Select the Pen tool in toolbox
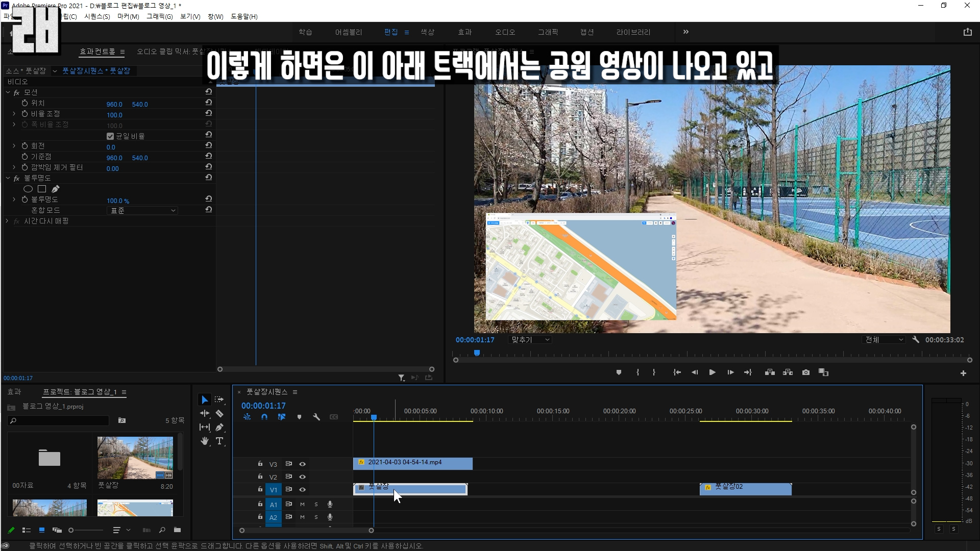This screenshot has height=551, width=980. (x=219, y=428)
